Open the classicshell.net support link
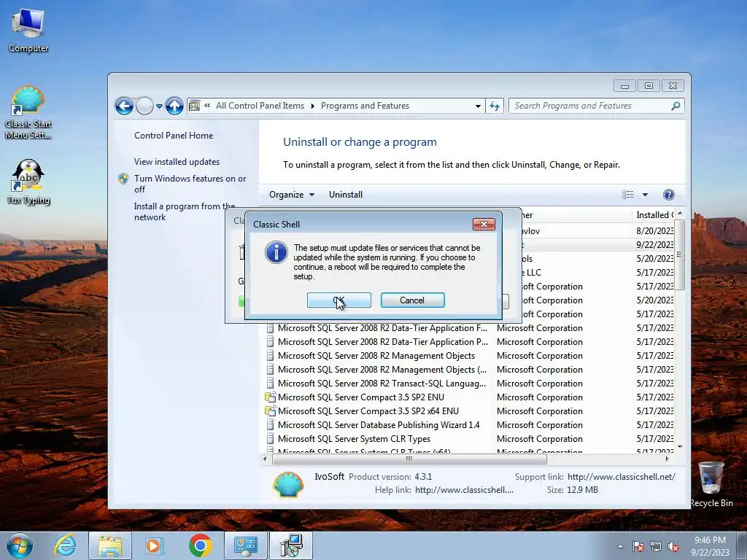This screenshot has width=747, height=560. tap(622, 477)
